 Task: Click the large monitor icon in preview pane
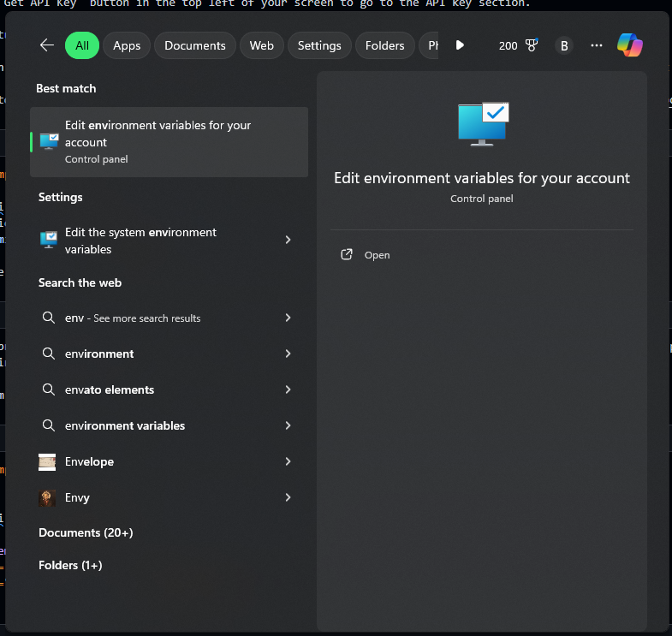click(483, 122)
